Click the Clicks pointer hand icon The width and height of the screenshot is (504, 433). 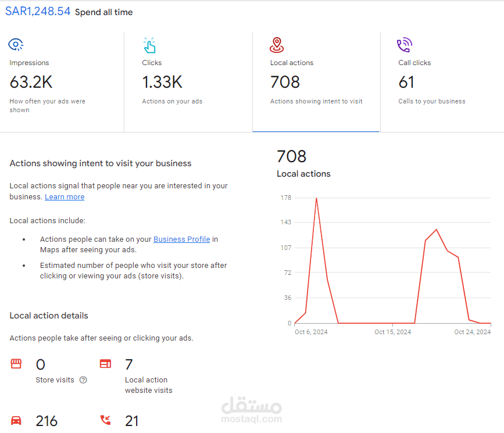click(149, 45)
